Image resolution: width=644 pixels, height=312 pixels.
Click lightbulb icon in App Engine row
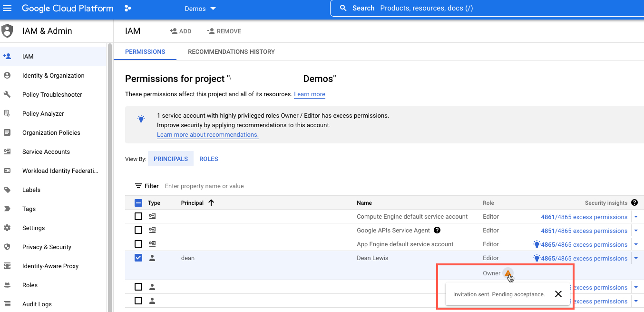[537, 244]
